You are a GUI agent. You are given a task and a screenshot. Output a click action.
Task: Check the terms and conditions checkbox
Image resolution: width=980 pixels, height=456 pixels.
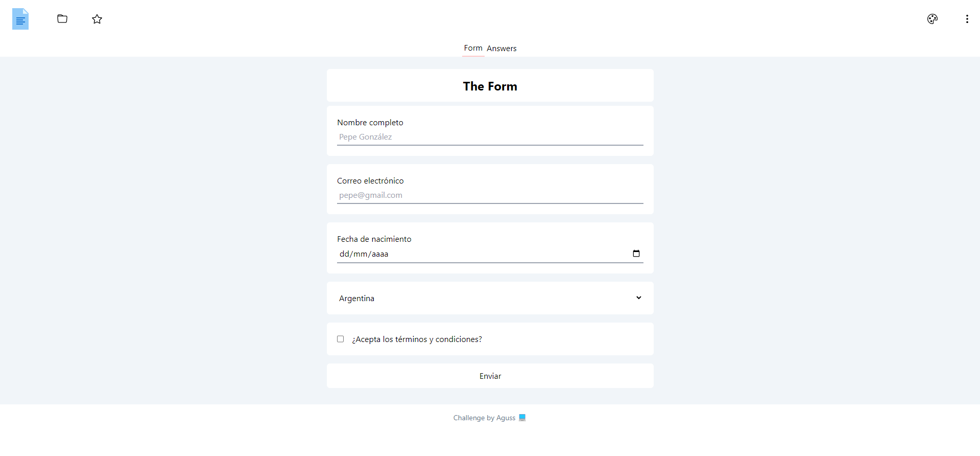pos(341,339)
